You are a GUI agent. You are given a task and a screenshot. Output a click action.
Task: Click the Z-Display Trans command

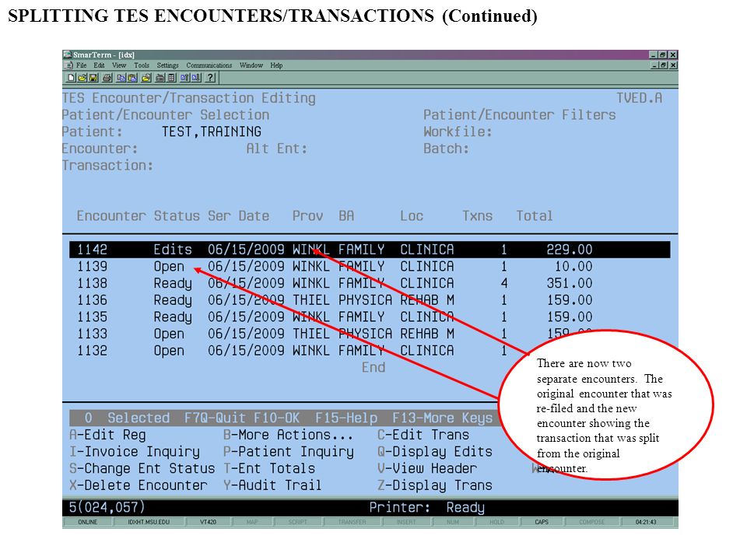[435, 485]
